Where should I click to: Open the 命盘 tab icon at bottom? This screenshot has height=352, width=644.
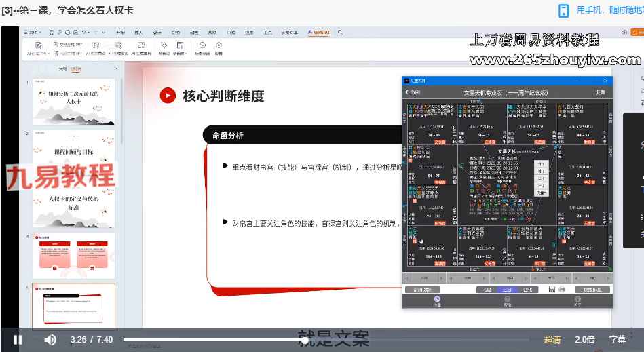pyautogui.click(x=436, y=300)
